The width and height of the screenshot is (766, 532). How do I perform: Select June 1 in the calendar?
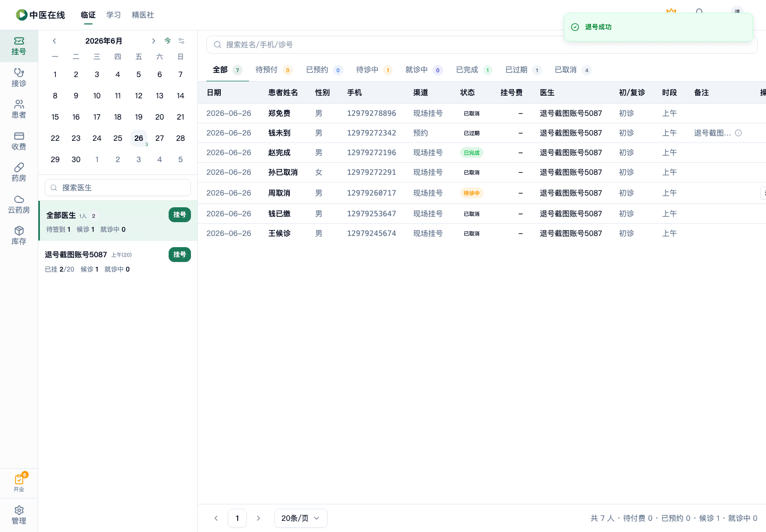click(x=55, y=74)
